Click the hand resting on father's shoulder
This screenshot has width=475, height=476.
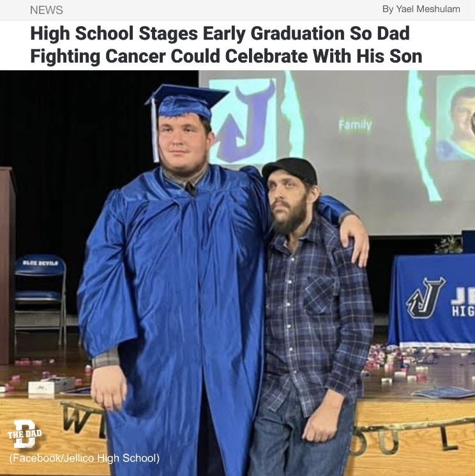point(354,238)
